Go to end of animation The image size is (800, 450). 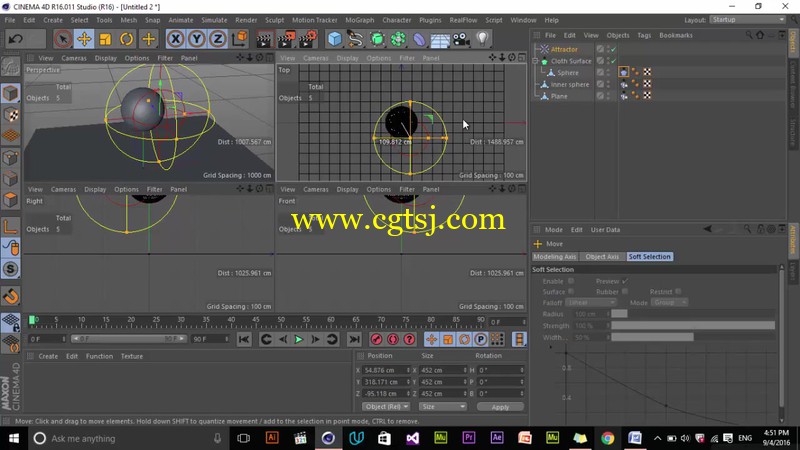(x=354, y=339)
